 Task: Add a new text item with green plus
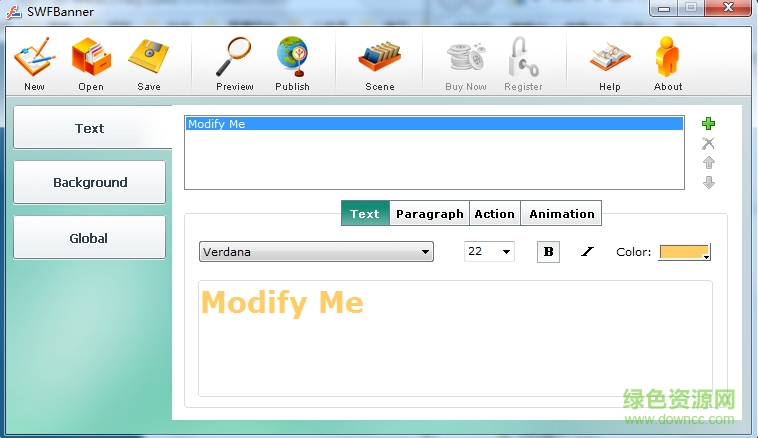click(709, 124)
